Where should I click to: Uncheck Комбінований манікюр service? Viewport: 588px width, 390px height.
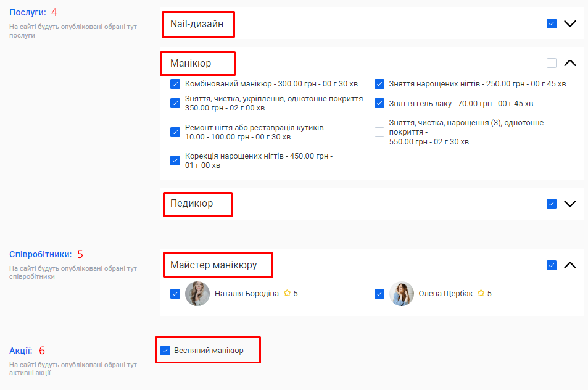coord(175,84)
